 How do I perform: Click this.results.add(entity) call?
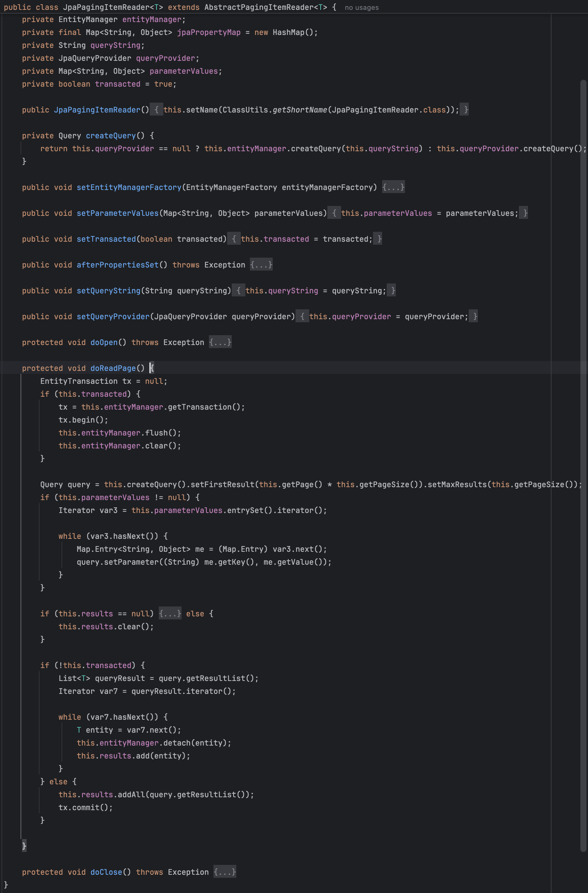[133, 756]
